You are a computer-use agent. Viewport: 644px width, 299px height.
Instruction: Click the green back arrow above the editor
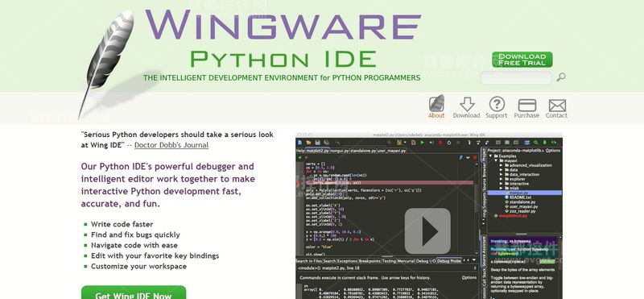point(299,157)
